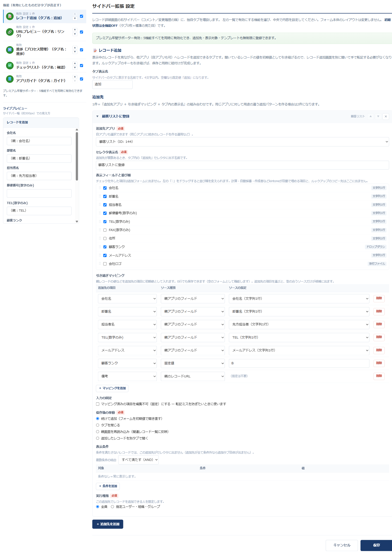Toggle the URLプレビュー feature checkbox
The width and height of the screenshot is (392, 554).
point(81,32)
